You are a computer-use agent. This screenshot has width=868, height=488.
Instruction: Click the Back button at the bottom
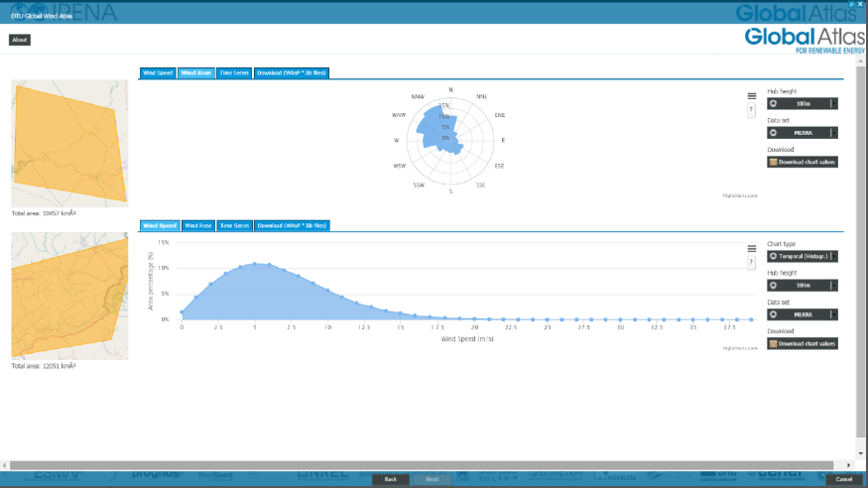pos(391,478)
